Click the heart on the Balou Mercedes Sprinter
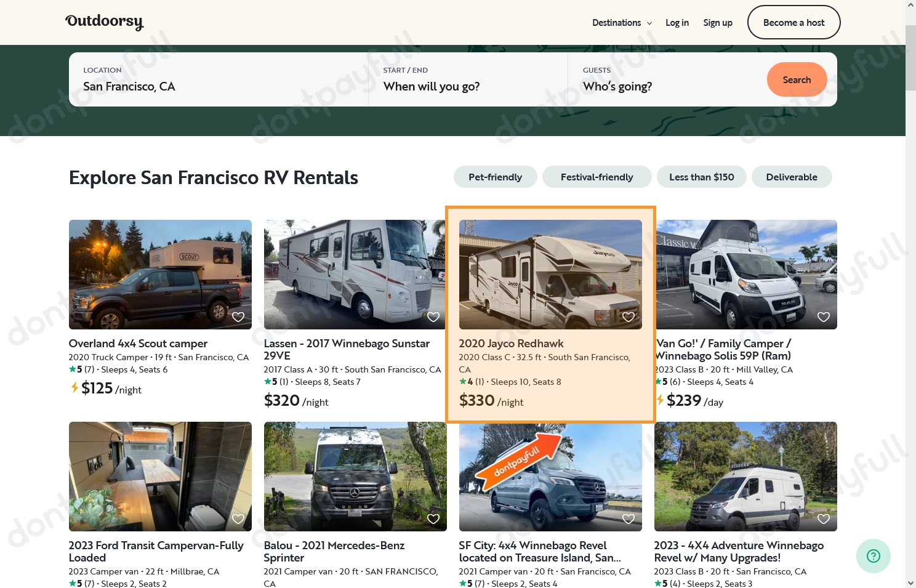 coord(433,518)
